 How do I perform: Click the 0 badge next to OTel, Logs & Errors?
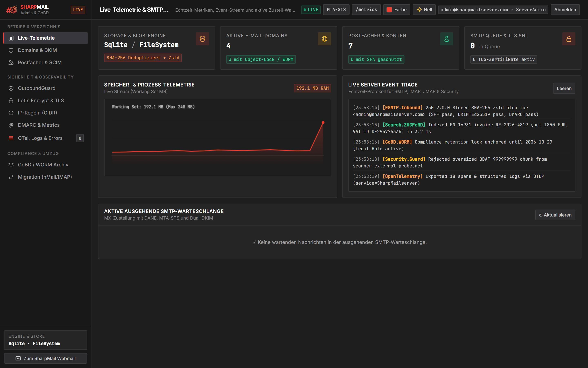[80, 138]
